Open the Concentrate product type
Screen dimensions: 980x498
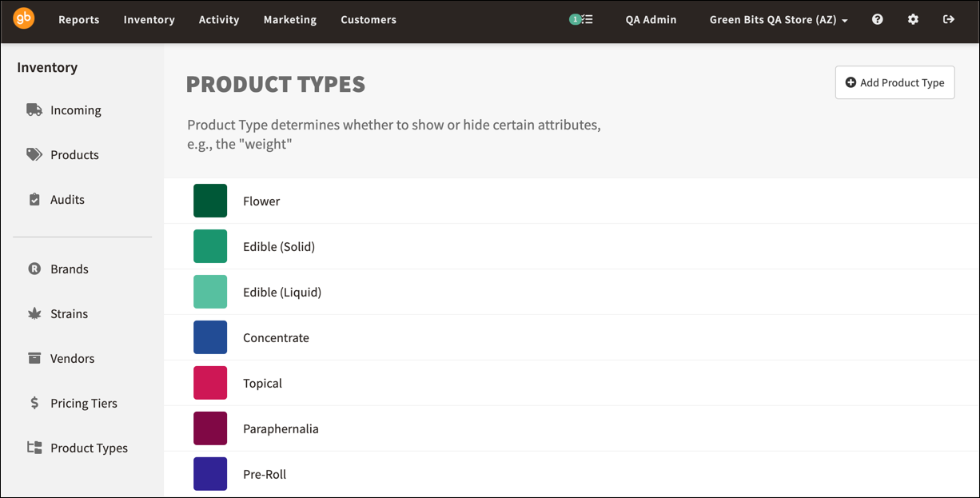click(x=572, y=337)
